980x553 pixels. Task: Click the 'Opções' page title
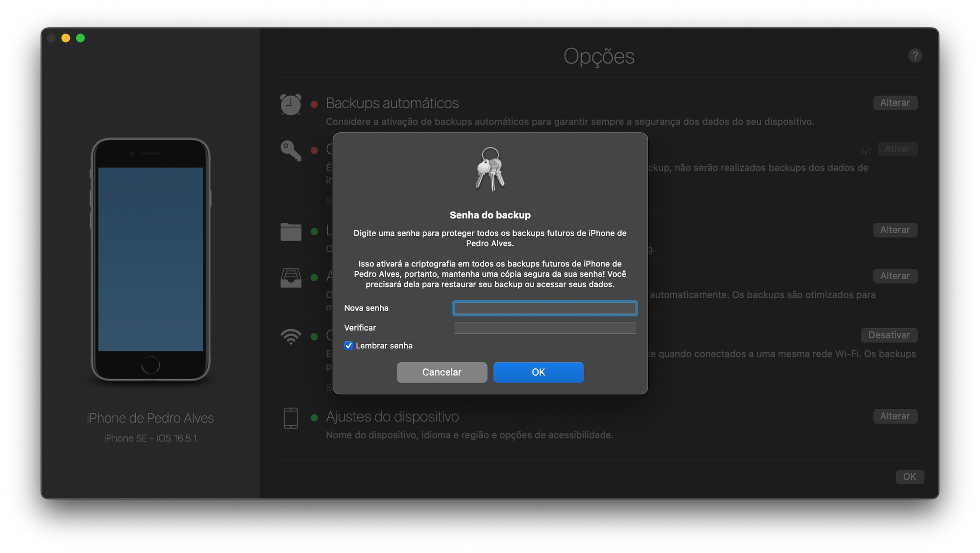(x=599, y=57)
